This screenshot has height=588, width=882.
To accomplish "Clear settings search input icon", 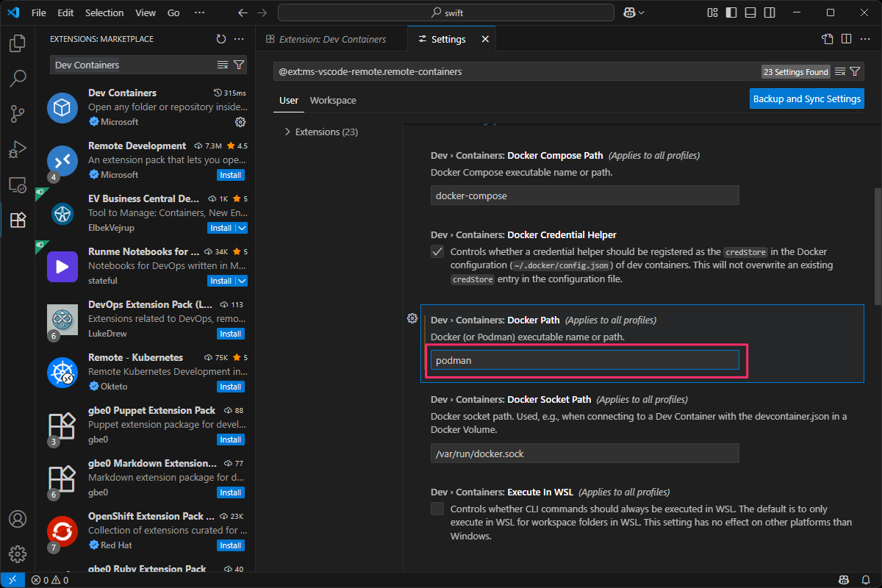I will pyautogui.click(x=840, y=71).
